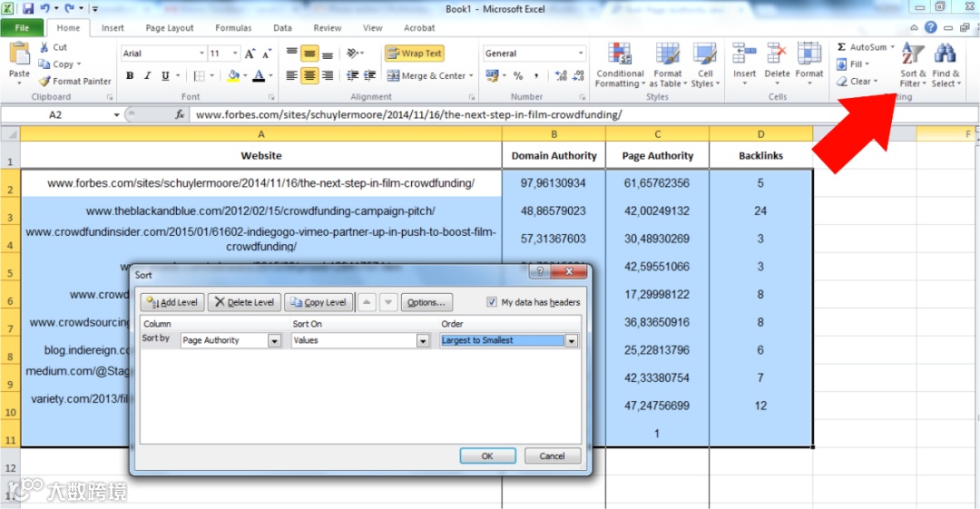This screenshot has width=980, height=509.
Task: Switch to the Formulas tab
Action: point(233,27)
